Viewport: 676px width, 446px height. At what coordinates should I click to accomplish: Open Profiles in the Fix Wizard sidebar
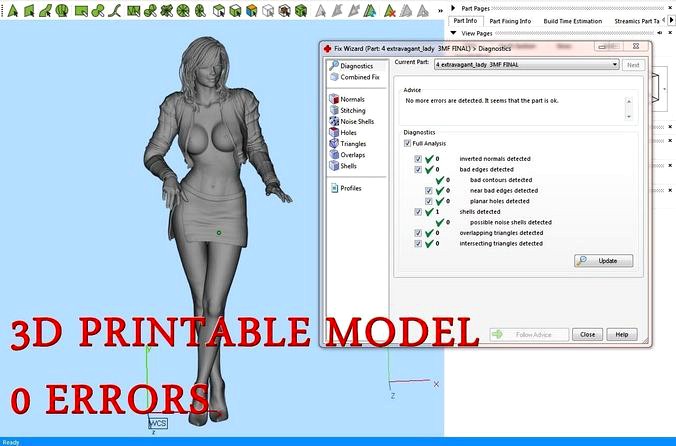(350, 188)
